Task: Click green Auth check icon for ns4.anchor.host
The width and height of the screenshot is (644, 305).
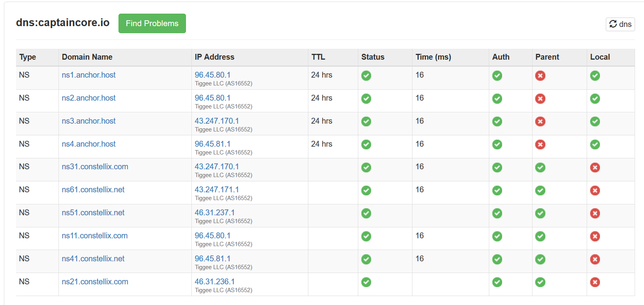Action: pos(497,145)
